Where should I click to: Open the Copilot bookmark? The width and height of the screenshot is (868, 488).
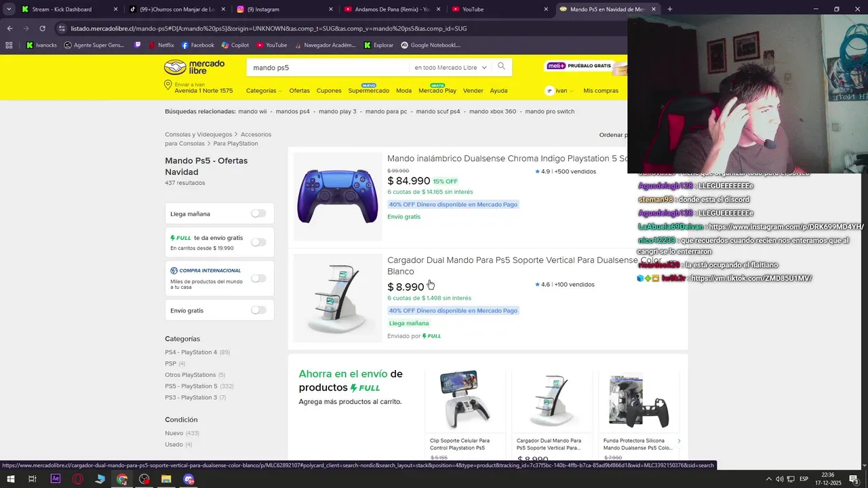coord(235,45)
